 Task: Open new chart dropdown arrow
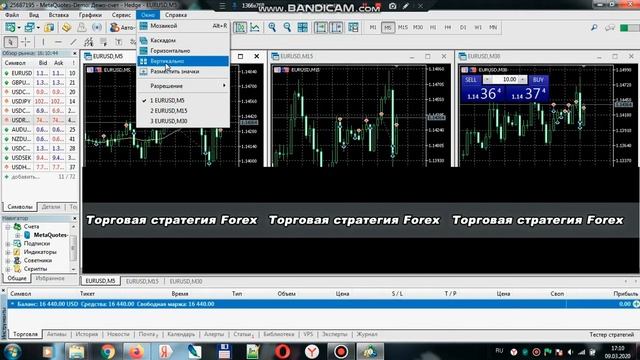click(x=19, y=28)
